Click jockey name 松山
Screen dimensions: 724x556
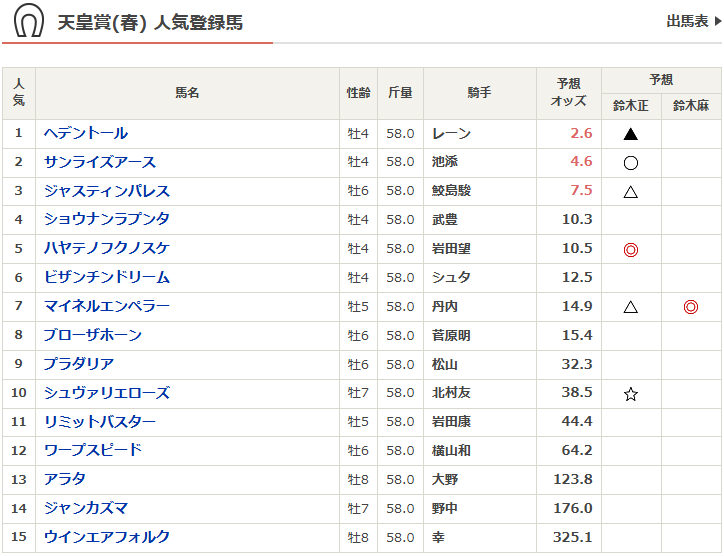(x=445, y=364)
